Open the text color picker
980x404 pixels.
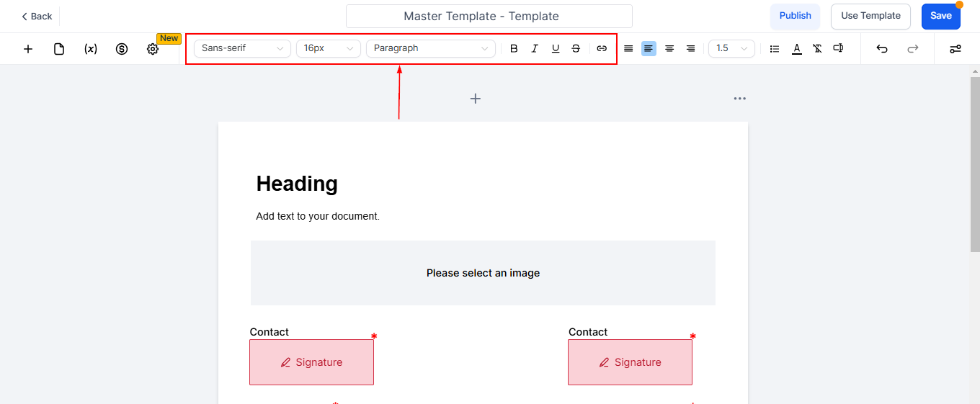coord(797,48)
